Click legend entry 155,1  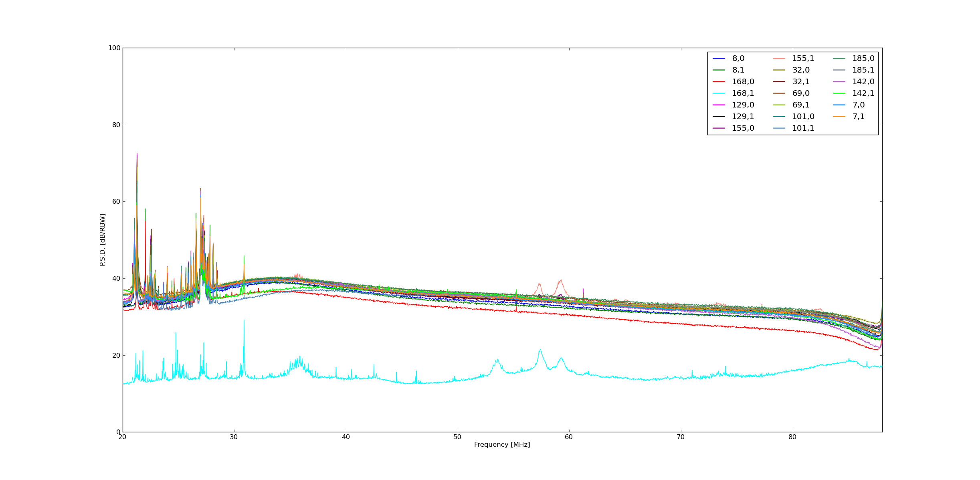coord(793,59)
